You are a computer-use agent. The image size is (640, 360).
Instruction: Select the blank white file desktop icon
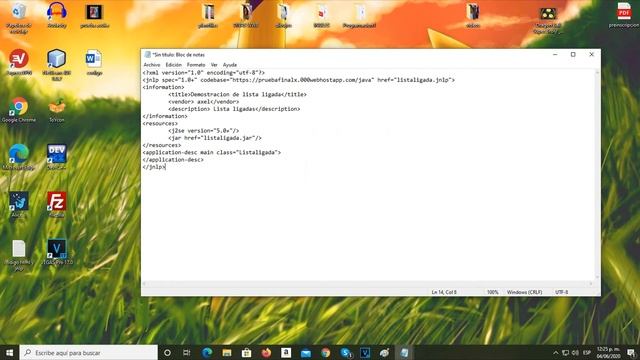click(x=19, y=249)
